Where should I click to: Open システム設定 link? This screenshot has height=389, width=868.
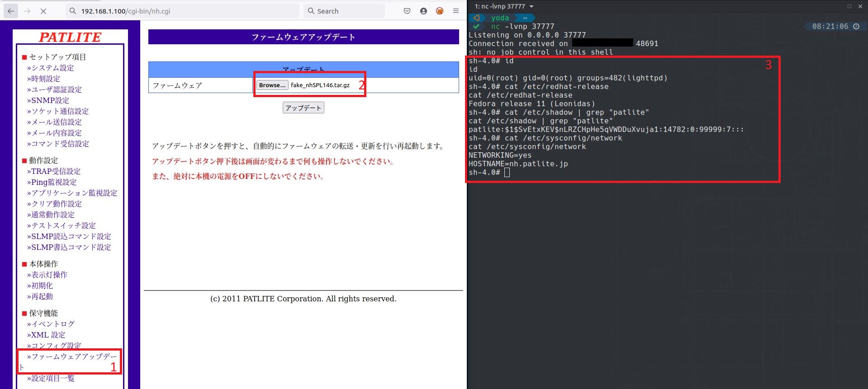[x=50, y=68]
